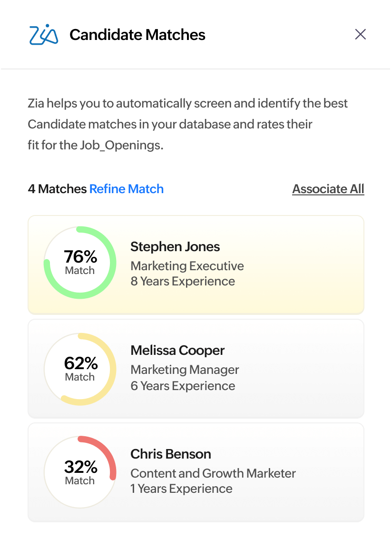This screenshot has height=548, width=392.
Task: Select the close X icon
Action: coord(360,34)
